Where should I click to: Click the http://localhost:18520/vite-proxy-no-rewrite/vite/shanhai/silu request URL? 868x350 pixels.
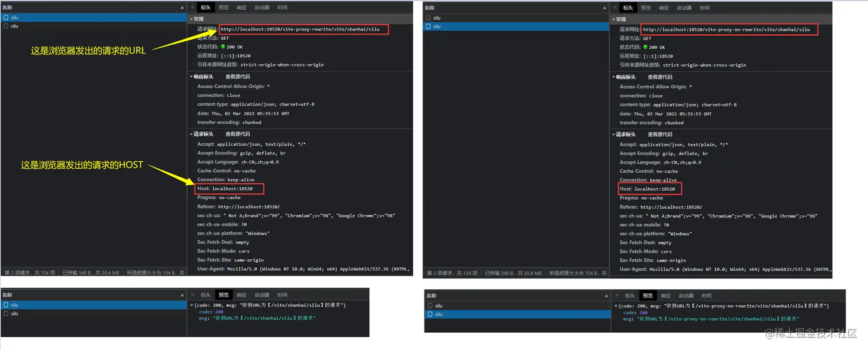pos(726,29)
